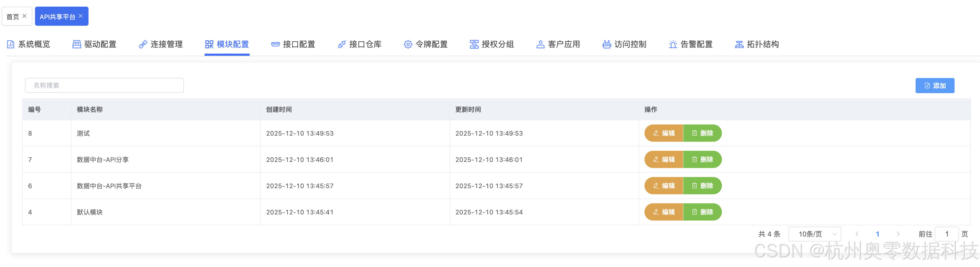This screenshot has height=267, width=980.
Task: Open the 接口仓库 menu tab
Action: [x=360, y=44]
